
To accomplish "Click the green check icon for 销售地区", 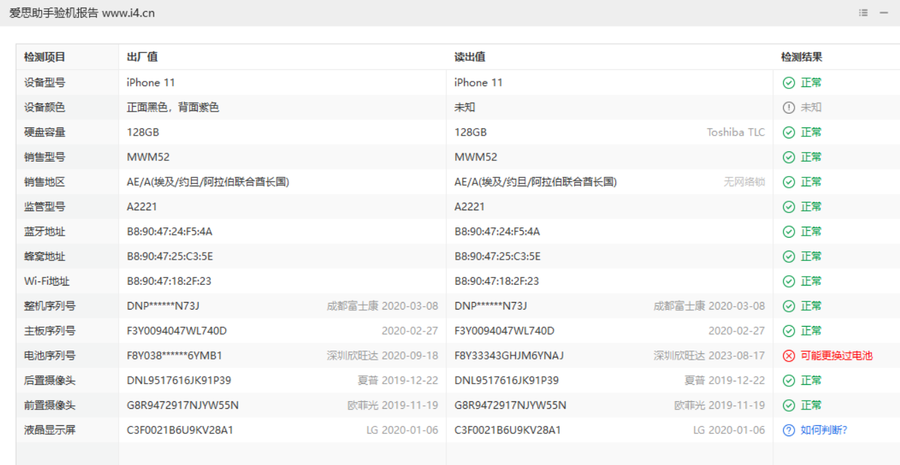I will (x=789, y=182).
